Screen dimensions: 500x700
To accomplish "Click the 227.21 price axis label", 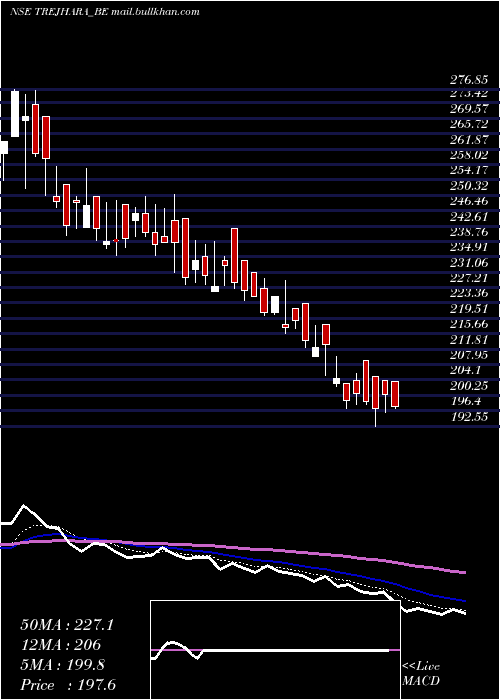I will point(469,278).
